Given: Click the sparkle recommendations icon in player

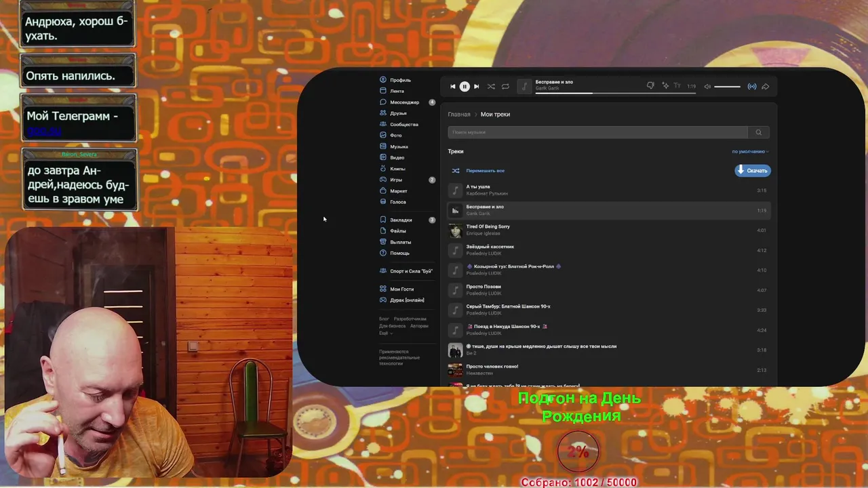Looking at the screenshot, I should coord(665,86).
